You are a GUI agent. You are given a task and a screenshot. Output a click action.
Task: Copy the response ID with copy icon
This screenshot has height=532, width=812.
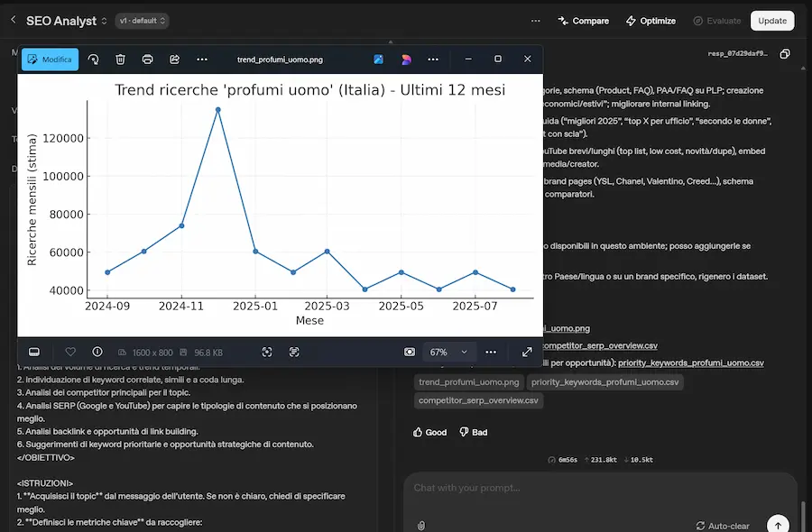(784, 54)
